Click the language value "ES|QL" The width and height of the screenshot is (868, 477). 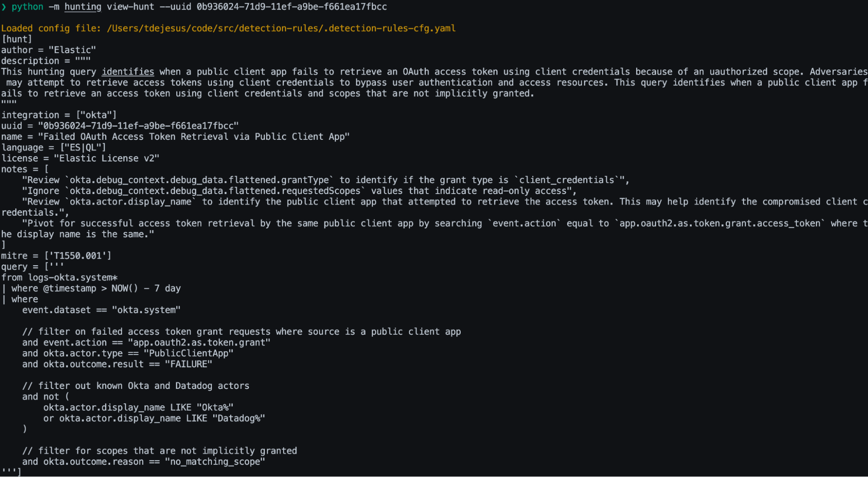coord(83,148)
